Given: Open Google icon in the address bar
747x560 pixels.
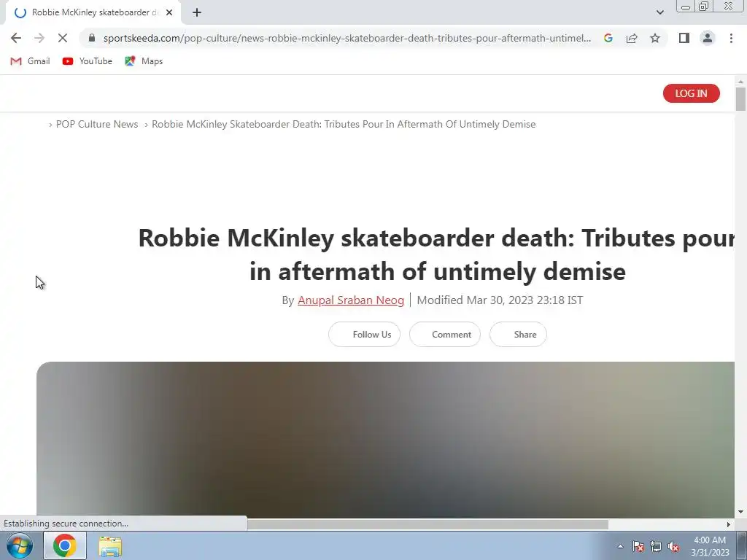Looking at the screenshot, I should (608, 38).
